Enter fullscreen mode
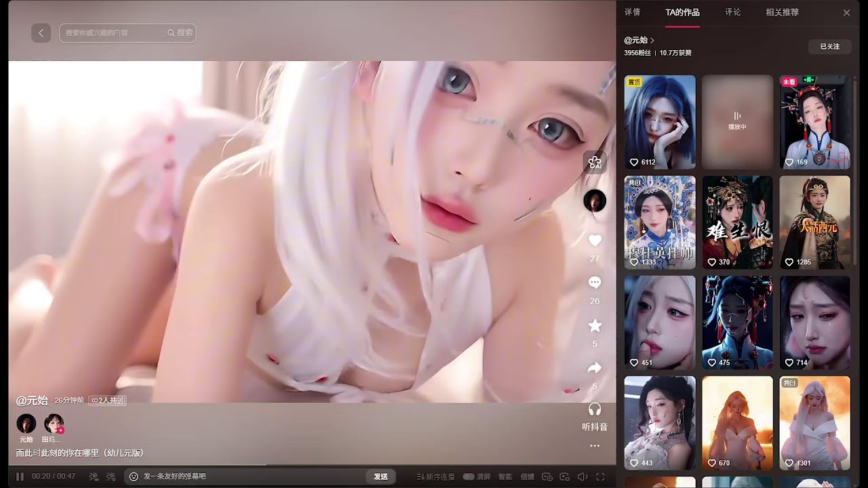This screenshot has height=488, width=868. point(600,476)
